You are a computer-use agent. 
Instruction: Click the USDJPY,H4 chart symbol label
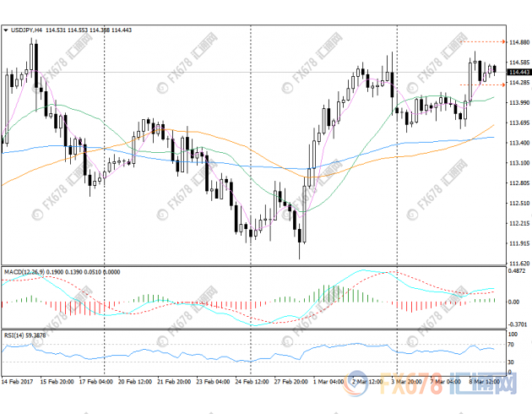point(24,30)
